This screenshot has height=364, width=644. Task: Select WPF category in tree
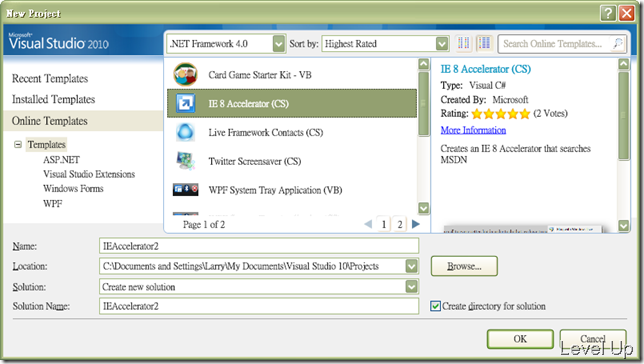click(x=53, y=203)
